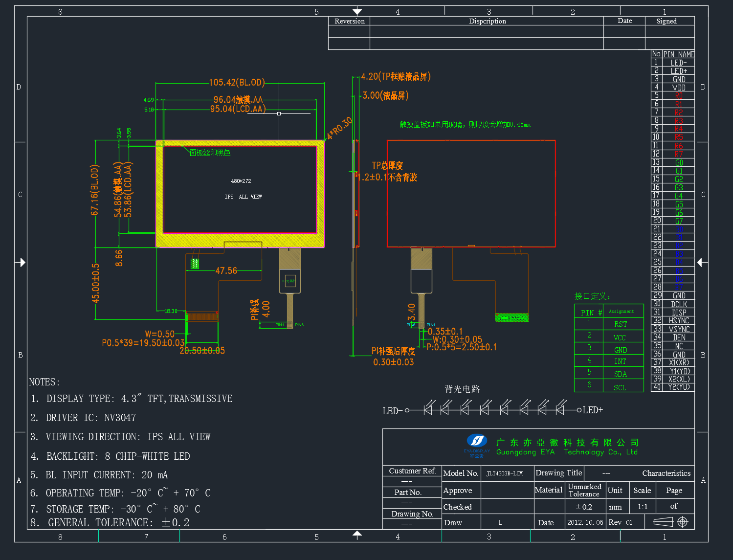733x560 pixels.
Task: Click the 45.00±0.5 vertical dimension
Action: [x=95, y=284]
